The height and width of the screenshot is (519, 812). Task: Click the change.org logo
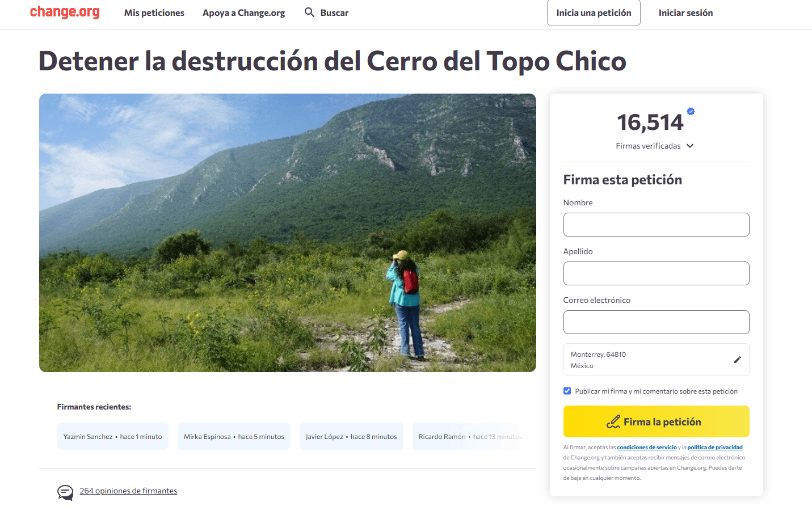pyautogui.click(x=65, y=12)
